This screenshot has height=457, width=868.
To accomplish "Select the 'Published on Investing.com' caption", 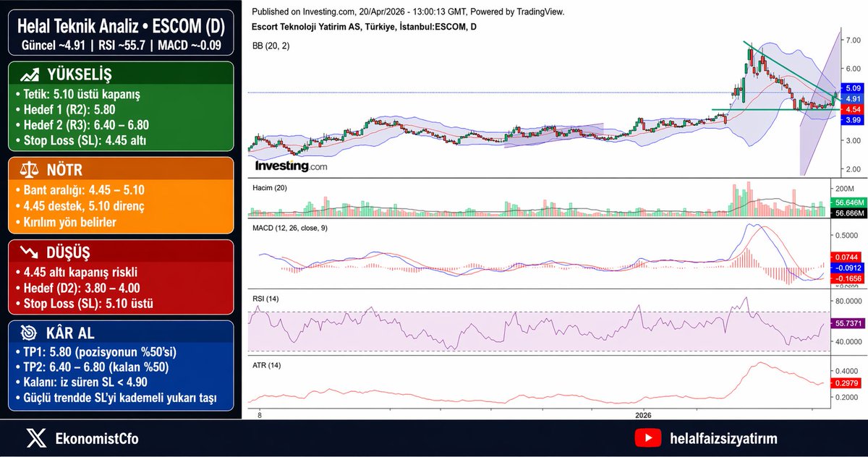I will (x=408, y=12).
